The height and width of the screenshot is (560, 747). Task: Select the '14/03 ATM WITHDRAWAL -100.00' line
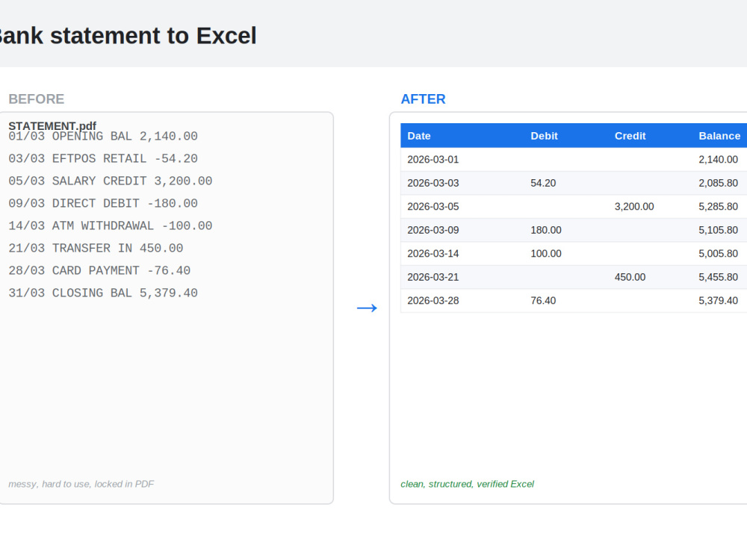pos(111,225)
